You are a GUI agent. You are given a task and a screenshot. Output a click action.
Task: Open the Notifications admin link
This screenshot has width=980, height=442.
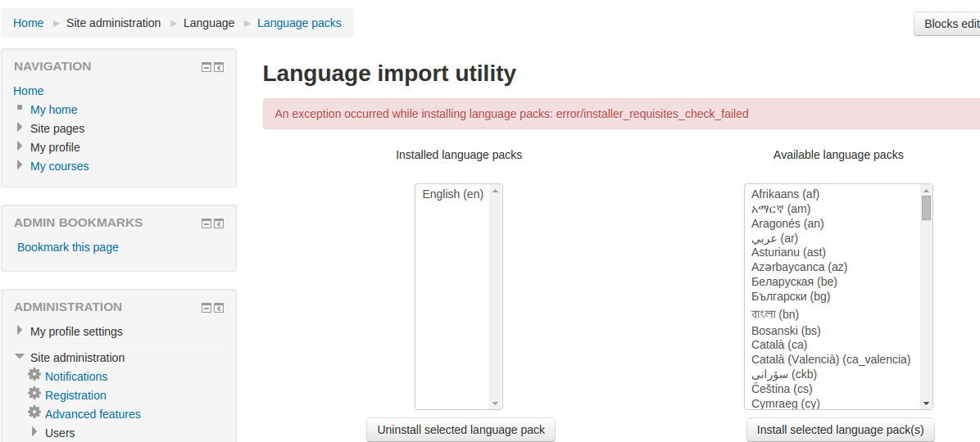tap(76, 377)
